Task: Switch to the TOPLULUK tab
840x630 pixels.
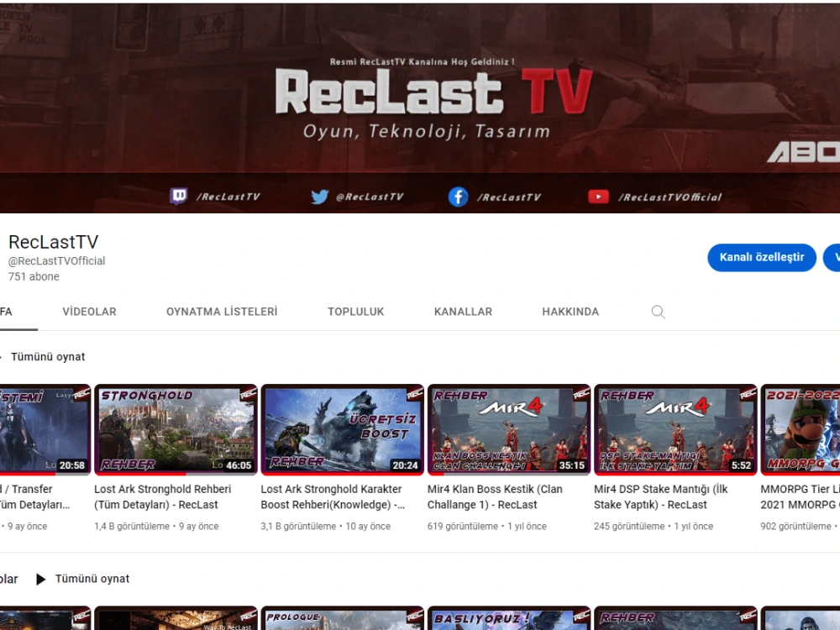Action: point(355,312)
